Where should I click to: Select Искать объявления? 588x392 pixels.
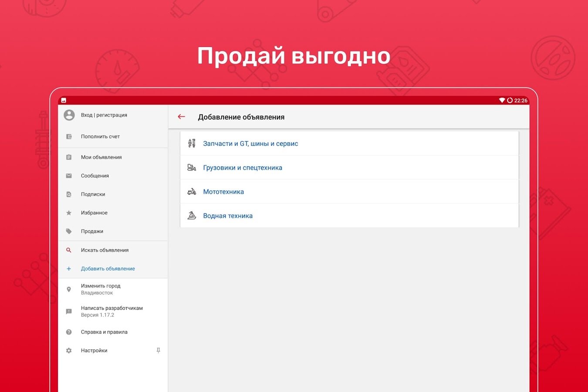113,250
